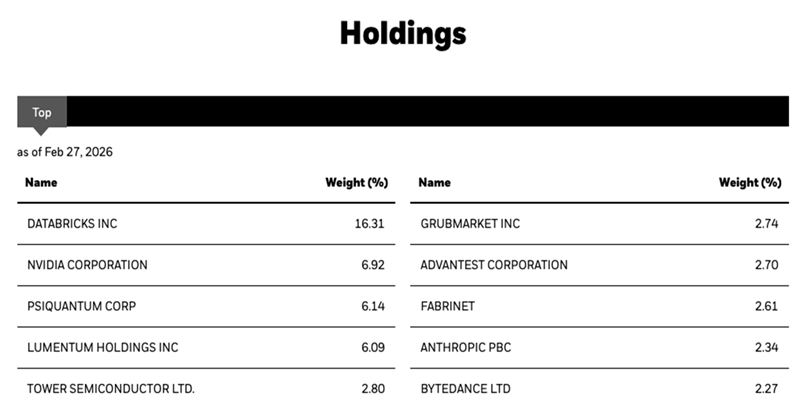Select the GrubMarket Inc holding row
Image resolution: width=800 pixels, height=410 pixels.
click(470, 224)
